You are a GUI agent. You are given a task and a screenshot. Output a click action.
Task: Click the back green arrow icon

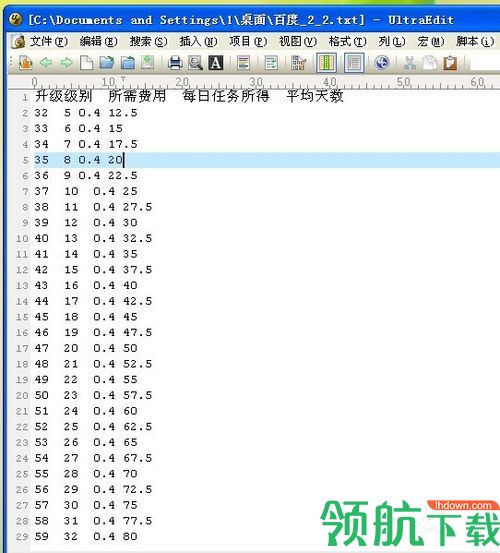tap(46, 63)
